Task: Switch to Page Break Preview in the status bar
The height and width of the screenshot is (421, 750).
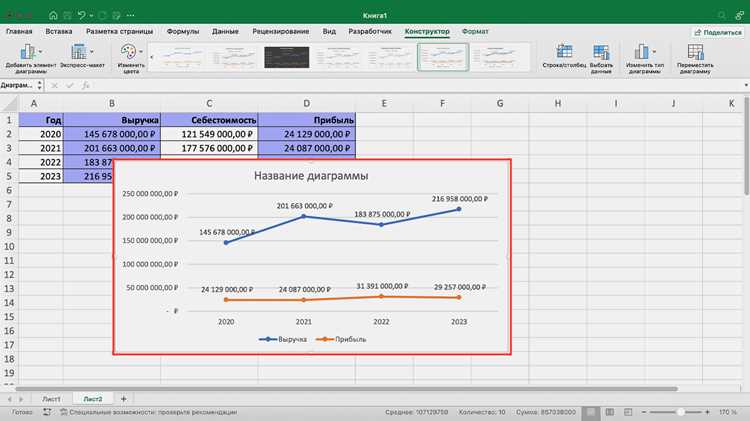Action: [628, 412]
